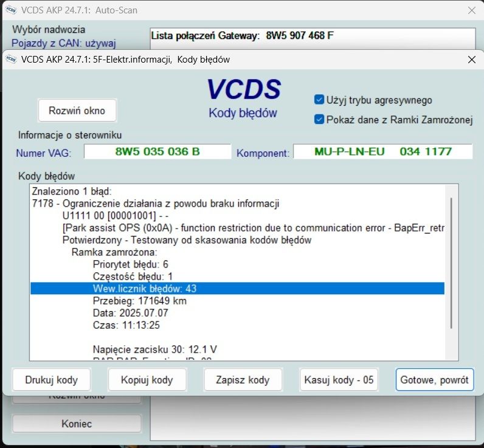Select the 'Park assist OPS (0x0A)' line
Viewport: 484px width, 448px height.
237,228
